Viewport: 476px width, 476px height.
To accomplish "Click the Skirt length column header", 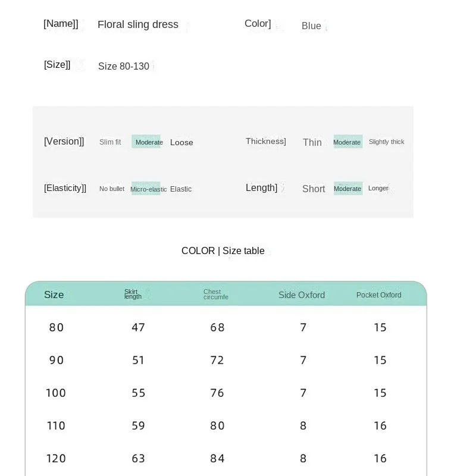I will pos(133,294).
